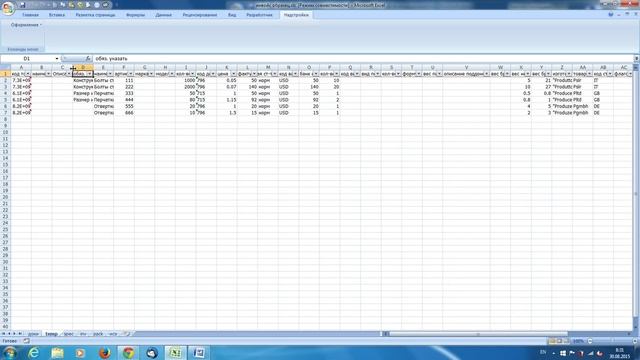Open the filter dropdown in column AC header cell
Screen dimensions: 640x360
tap(629, 74)
